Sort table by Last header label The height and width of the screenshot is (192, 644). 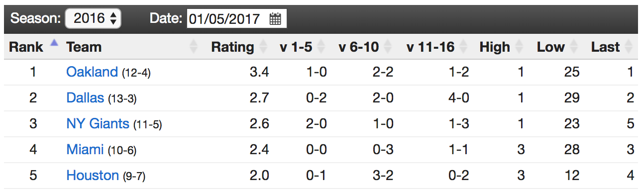coord(605,47)
